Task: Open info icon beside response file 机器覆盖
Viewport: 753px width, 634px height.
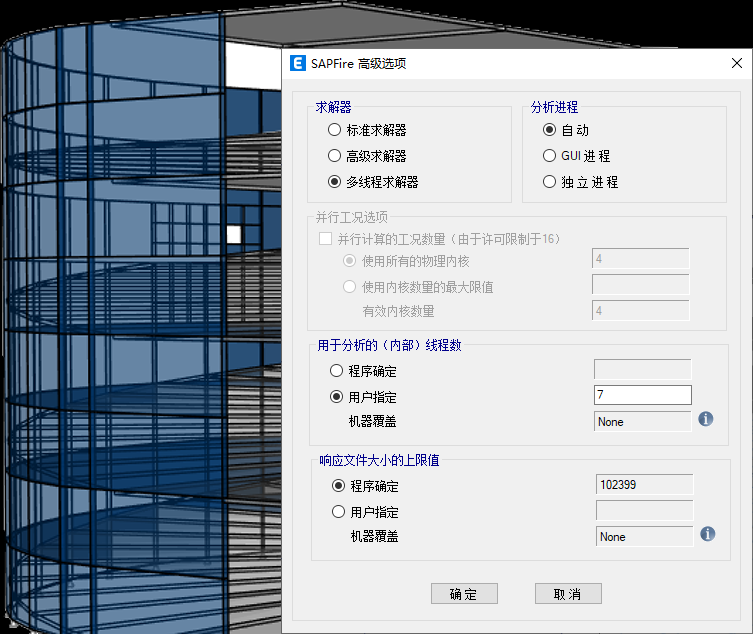Action: click(707, 534)
